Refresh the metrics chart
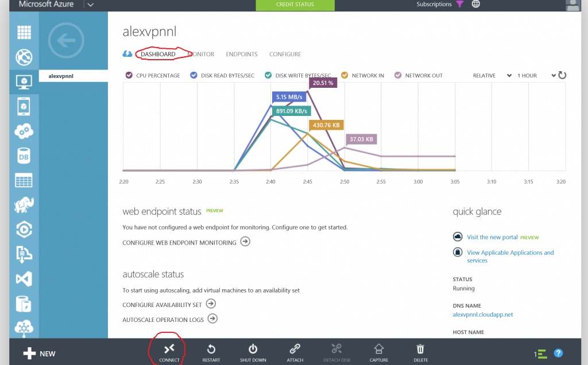Screen dimensions: 588x365 (x=562, y=75)
